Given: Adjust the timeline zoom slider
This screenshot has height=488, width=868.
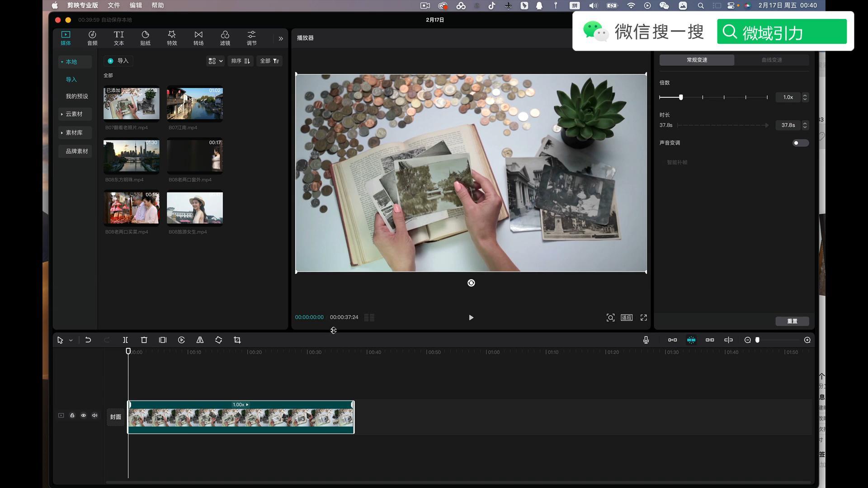Looking at the screenshot, I should [x=757, y=340].
